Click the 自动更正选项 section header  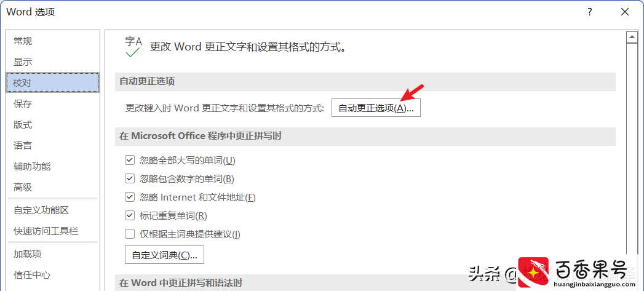pyautogui.click(x=365, y=82)
